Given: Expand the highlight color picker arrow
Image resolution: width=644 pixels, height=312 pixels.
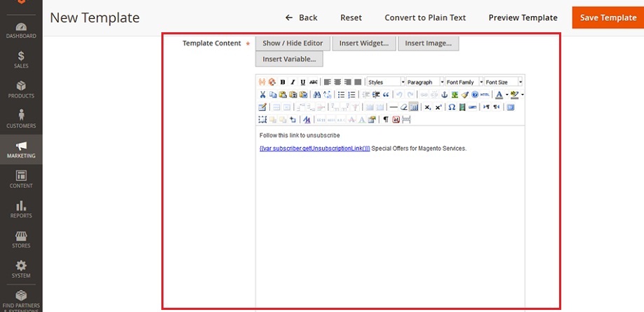Looking at the screenshot, I should [523, 95].
